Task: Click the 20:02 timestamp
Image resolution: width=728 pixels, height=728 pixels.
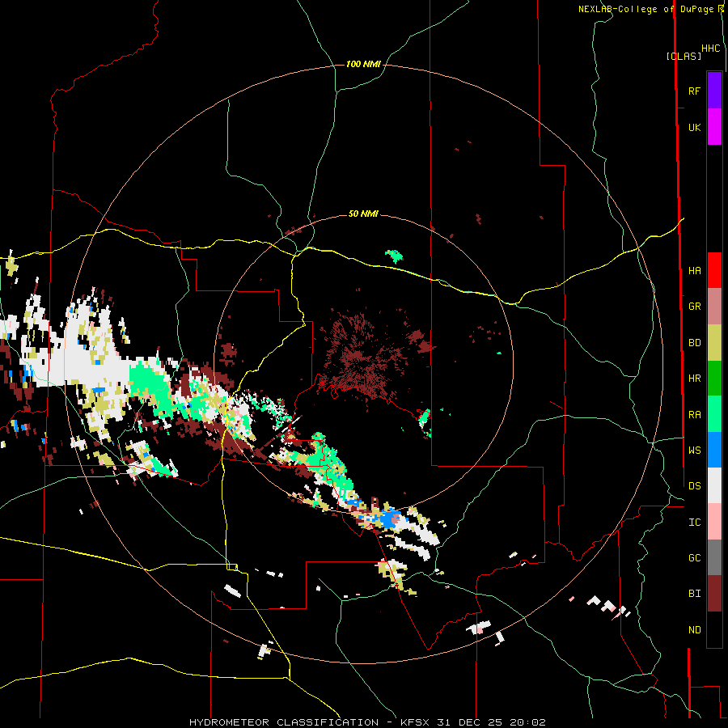Action: [x=527, y=722]
